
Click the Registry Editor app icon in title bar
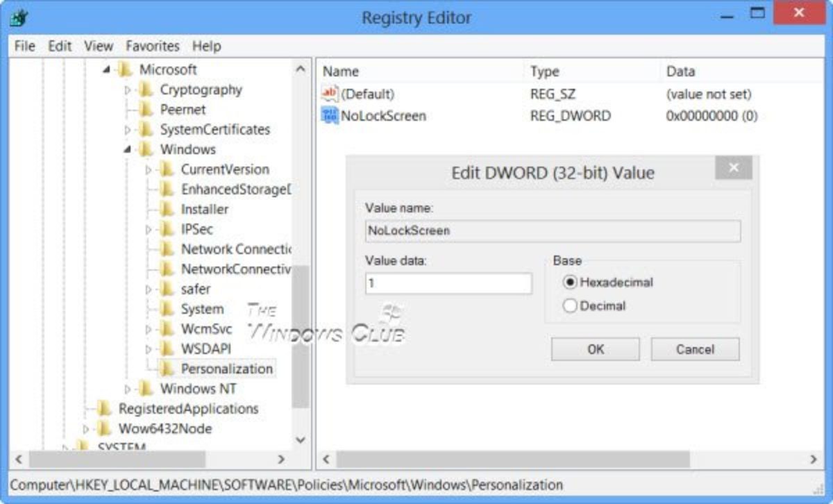click(x=18, y=18)
